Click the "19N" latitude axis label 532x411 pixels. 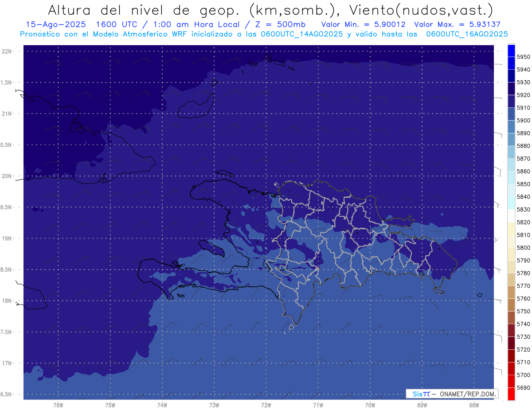pos(7,239)
